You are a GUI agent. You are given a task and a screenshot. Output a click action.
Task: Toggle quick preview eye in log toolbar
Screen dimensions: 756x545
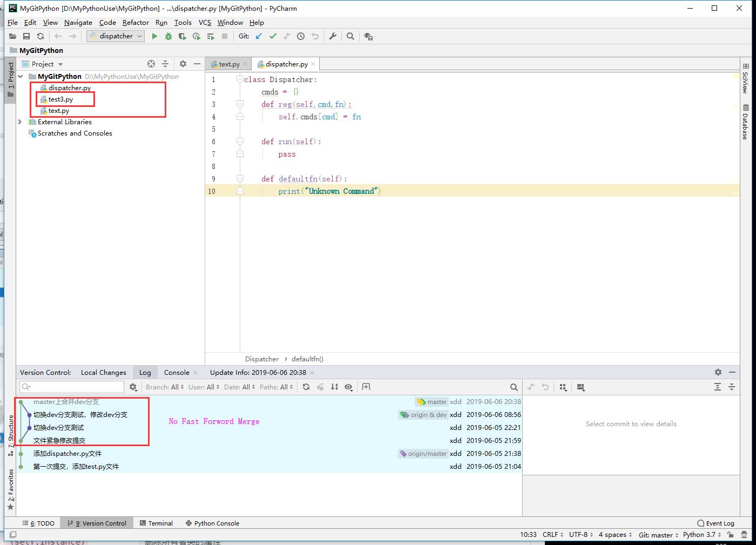(349, 387)
